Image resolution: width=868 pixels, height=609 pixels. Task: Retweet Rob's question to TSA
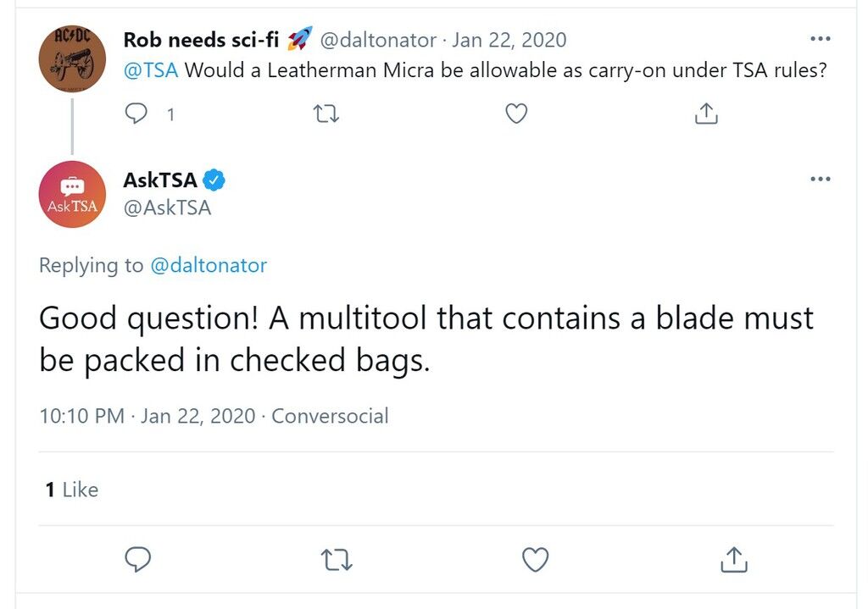tap(326, 114)
